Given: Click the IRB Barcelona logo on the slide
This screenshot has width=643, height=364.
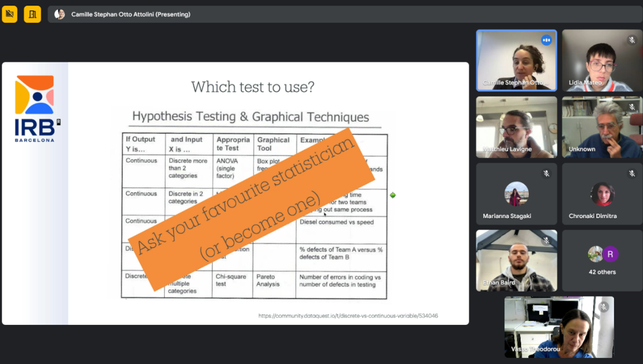Looking at the screenshot, I should [x=35, y=109].
